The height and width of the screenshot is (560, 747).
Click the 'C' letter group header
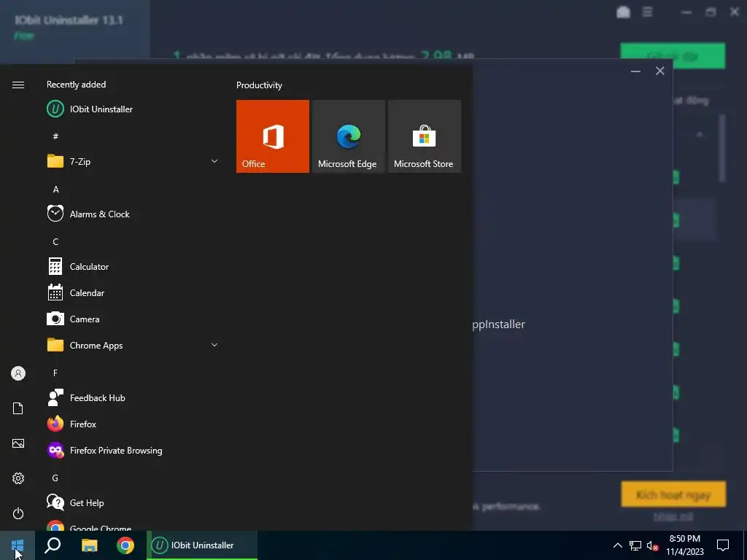(55, 242)
